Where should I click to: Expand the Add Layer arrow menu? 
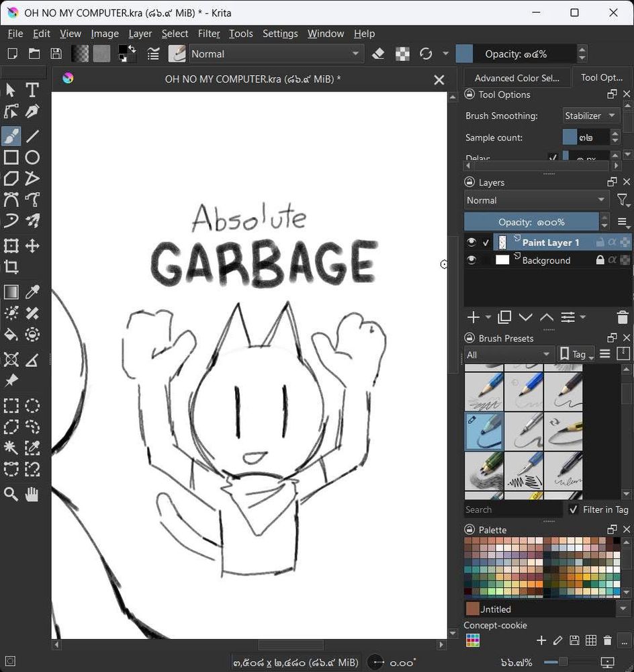488,317
